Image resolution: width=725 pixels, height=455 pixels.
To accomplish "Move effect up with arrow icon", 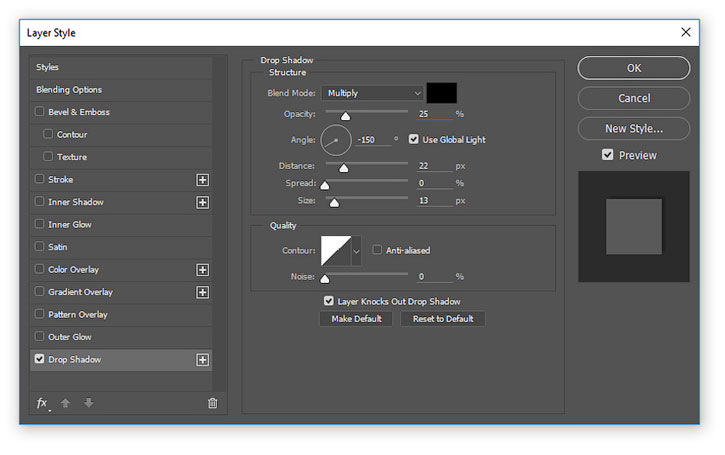I will pos(65,403).
